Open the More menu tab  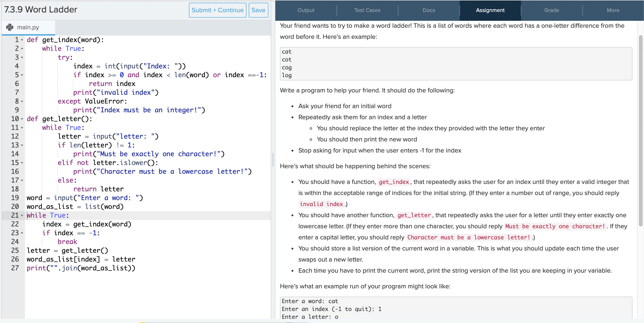click(x=613, y=10)
